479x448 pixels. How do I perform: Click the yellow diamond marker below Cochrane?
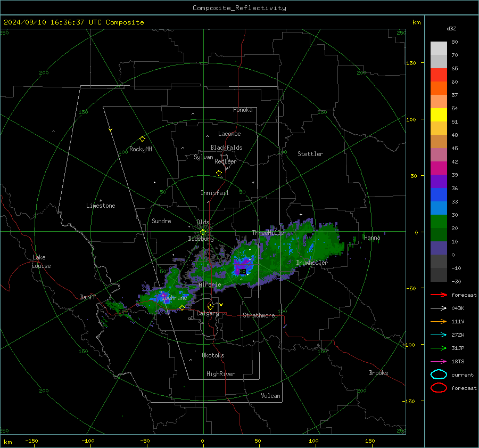tap(182, 307)
